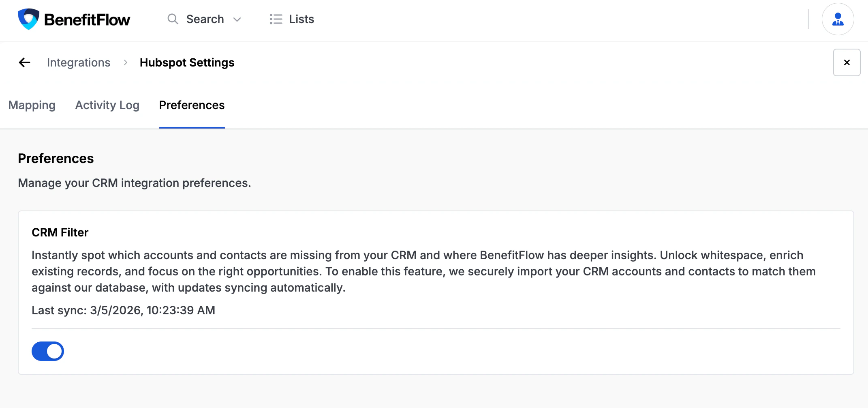Close Hubspot Settings with the X button
The image size is (868, 408).
coord(847,62)
